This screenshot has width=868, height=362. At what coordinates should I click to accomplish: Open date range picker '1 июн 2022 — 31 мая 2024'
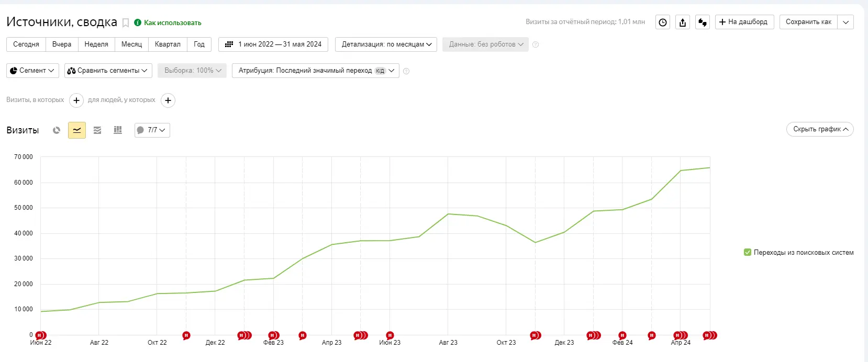[273, 44]
